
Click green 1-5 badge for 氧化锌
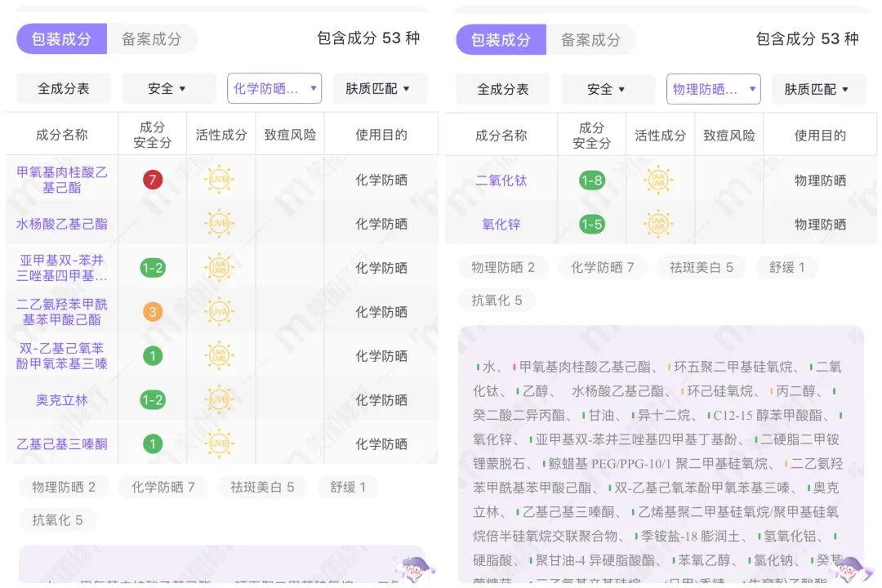[592, 225]
